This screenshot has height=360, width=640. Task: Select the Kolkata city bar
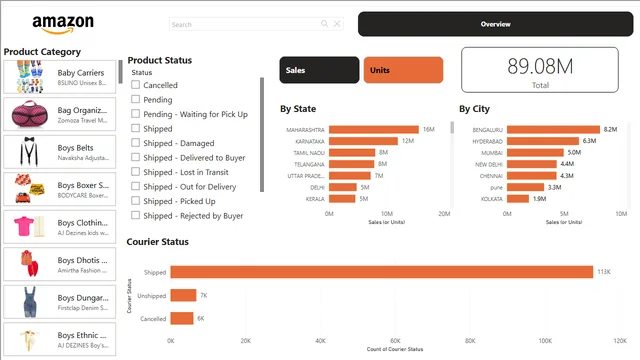pos(518,199)
